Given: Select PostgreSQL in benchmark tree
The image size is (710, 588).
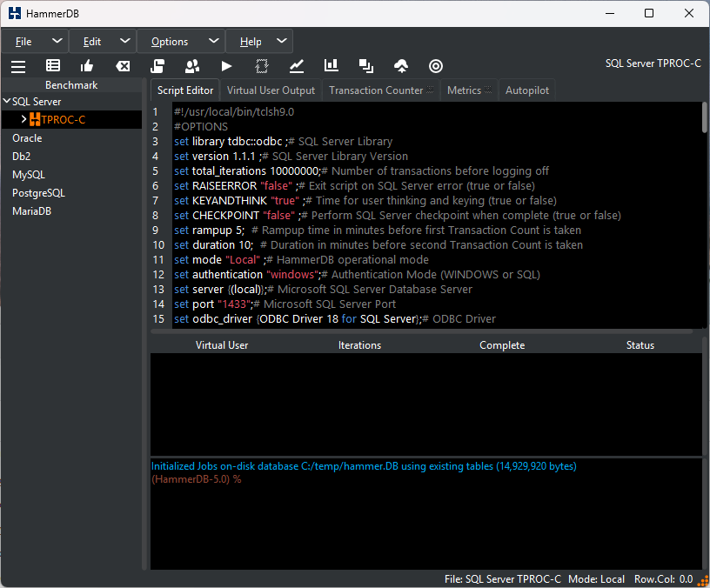Looking at the screenshot, I should tap(38, 193).
